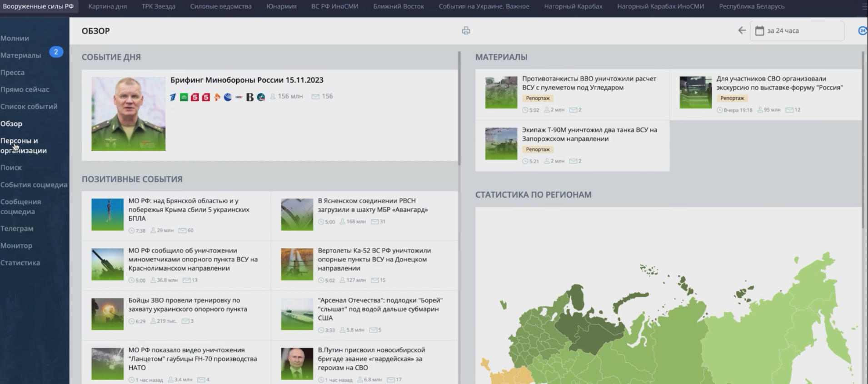Click the Konashenkov briefing thumbnail photo

[128, 113]
